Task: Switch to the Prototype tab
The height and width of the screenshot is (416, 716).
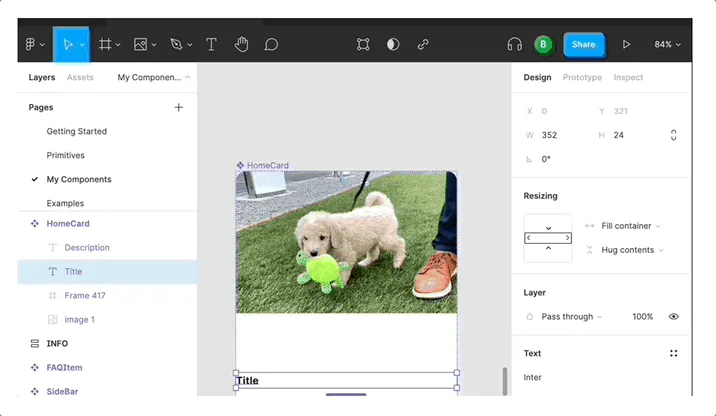Action: tap(582, 77)
